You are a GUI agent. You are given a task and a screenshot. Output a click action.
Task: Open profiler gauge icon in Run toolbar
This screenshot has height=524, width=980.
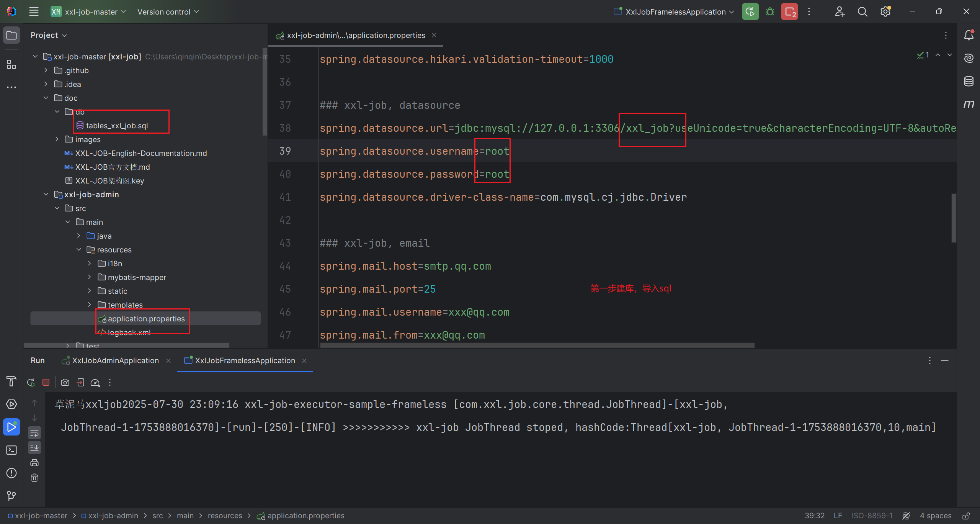95,382
